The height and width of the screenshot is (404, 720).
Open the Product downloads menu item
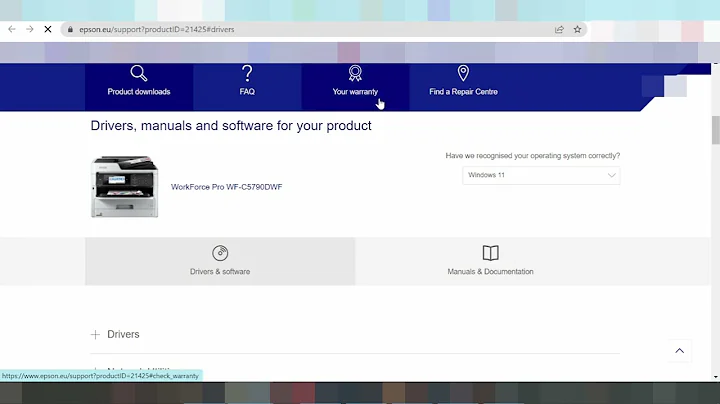coord(139,87)
